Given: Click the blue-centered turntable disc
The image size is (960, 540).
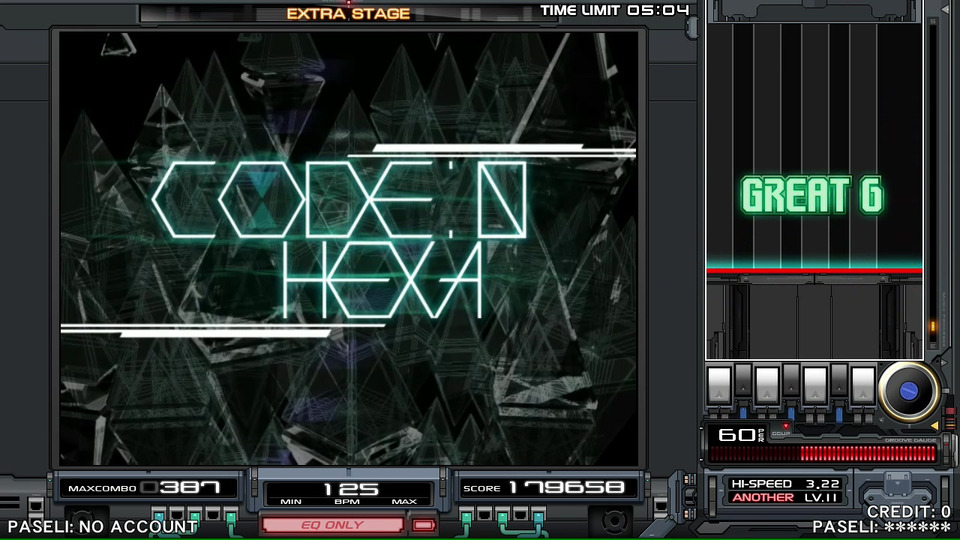Looking at the screenshot, I should tap(908, 391).
